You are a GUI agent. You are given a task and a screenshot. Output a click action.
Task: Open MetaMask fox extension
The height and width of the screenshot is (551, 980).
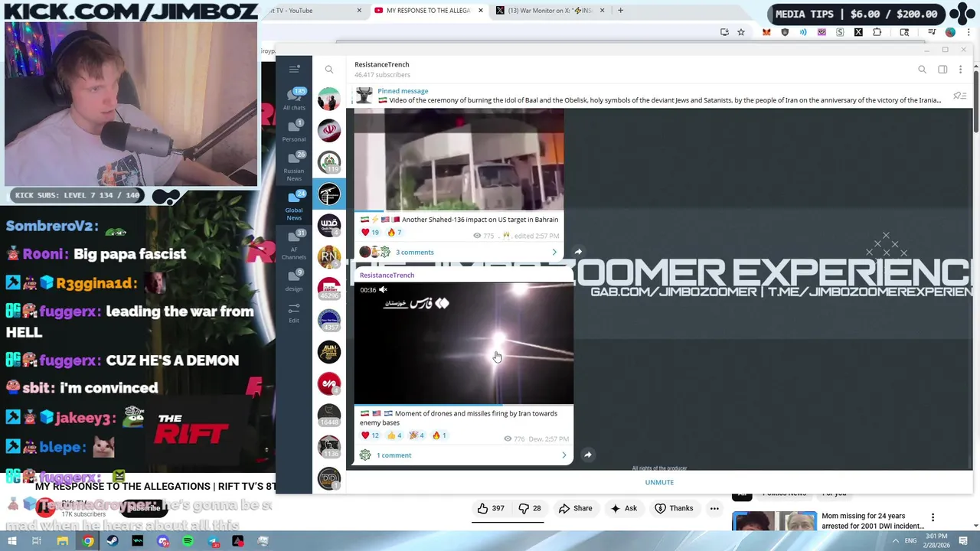click(x=766, y=32)
